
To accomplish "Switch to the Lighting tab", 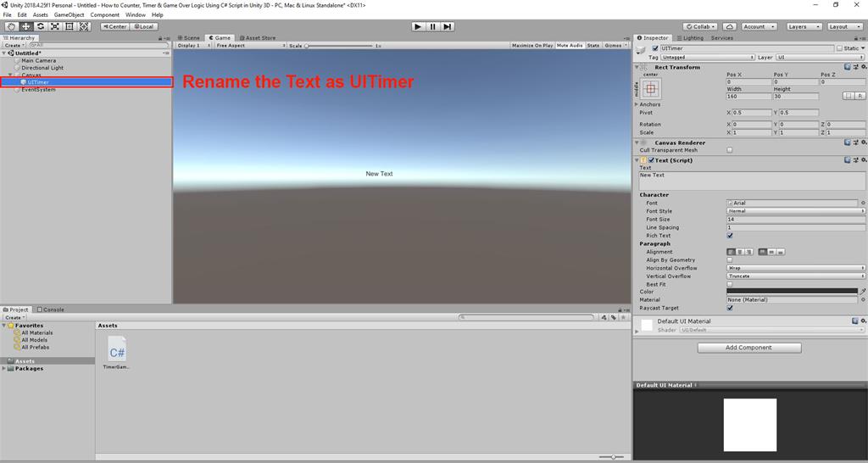I will 690,38.
